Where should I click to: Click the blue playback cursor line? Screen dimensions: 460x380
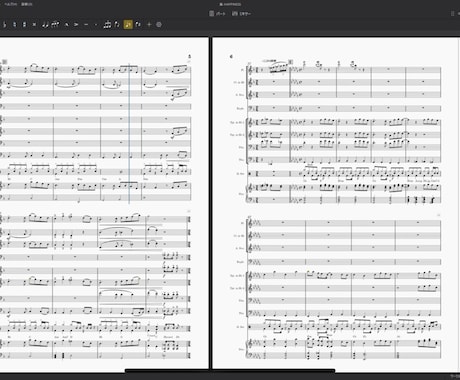[x=129, y=133]
